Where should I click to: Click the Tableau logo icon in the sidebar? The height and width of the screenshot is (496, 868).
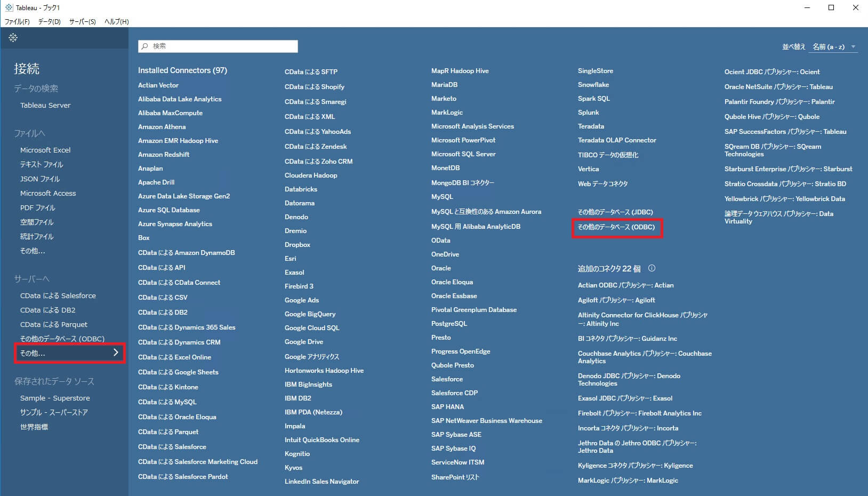tap(13, 37)
